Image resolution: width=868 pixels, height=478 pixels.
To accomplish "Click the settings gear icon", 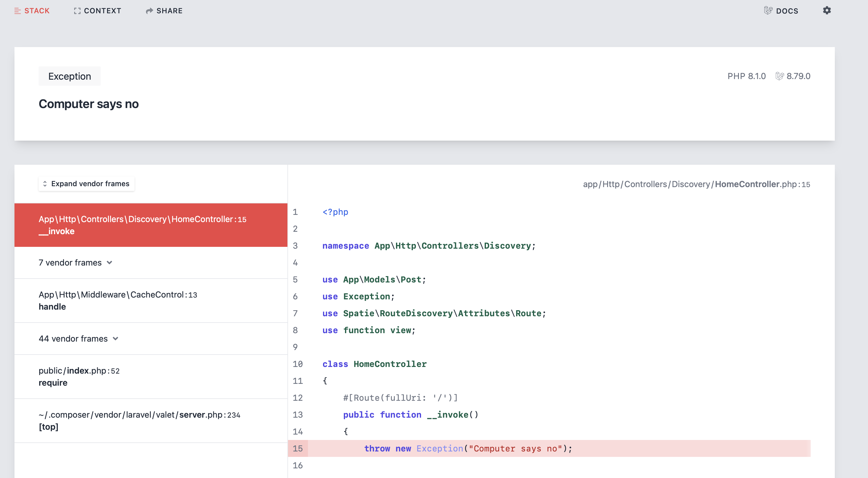I will [827, 11].
